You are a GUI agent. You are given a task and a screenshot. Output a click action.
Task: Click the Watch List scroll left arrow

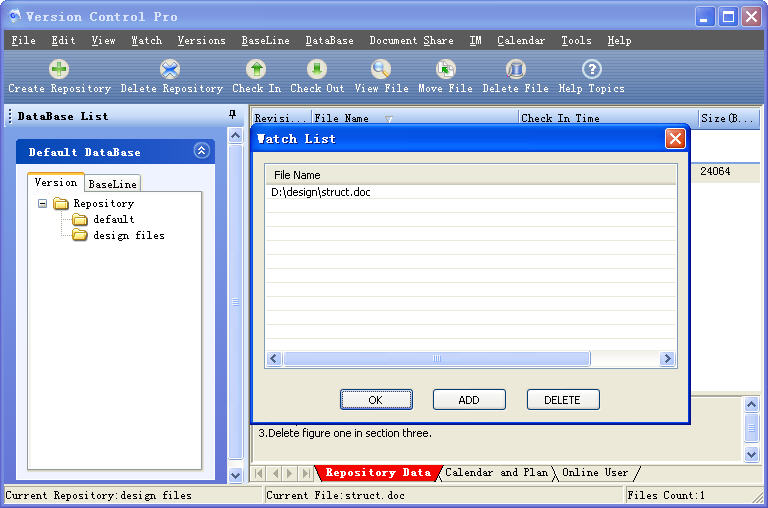(274, 359)
